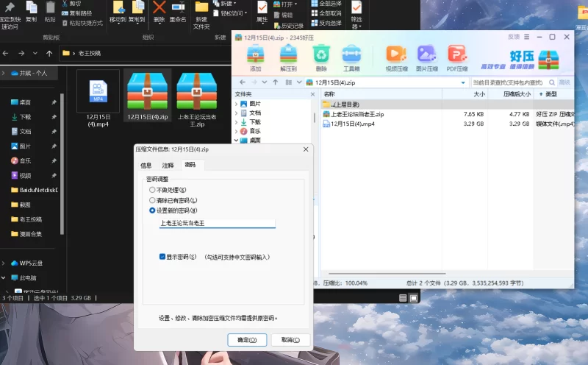
Task: Expand the 图片 folder tree node in 好压
Action: pos(237,104)
